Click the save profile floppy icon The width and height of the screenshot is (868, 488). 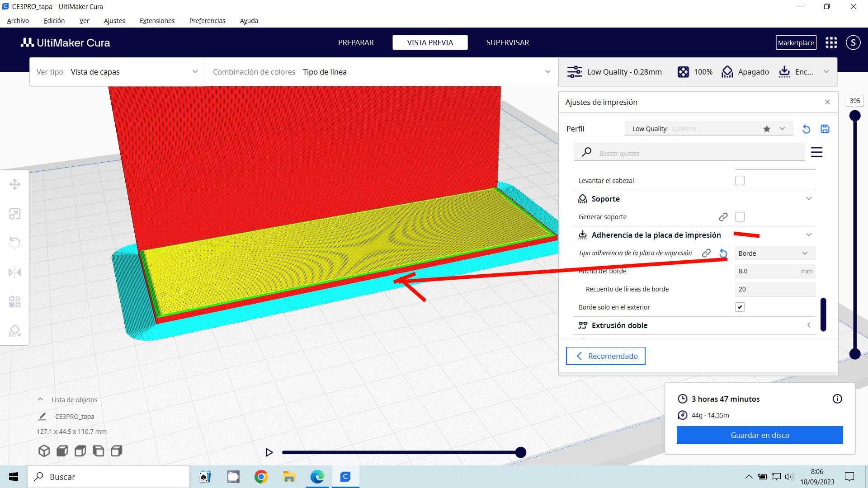pos(825,129)
